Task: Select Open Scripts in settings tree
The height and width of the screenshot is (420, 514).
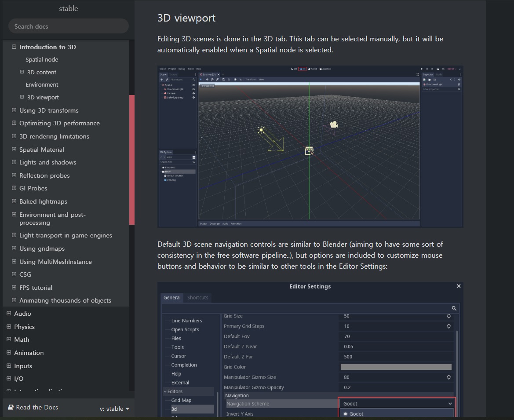Action: click(185, 329)
